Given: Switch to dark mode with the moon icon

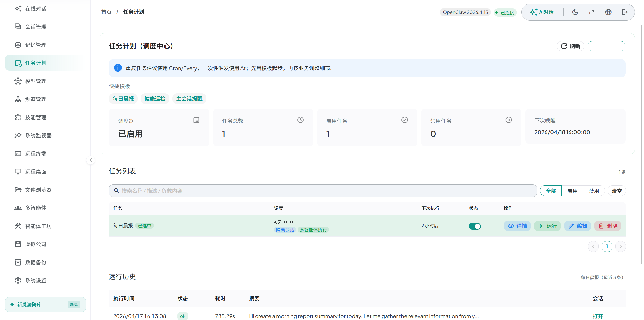Looking at the screenshot, I should (575, 12).
